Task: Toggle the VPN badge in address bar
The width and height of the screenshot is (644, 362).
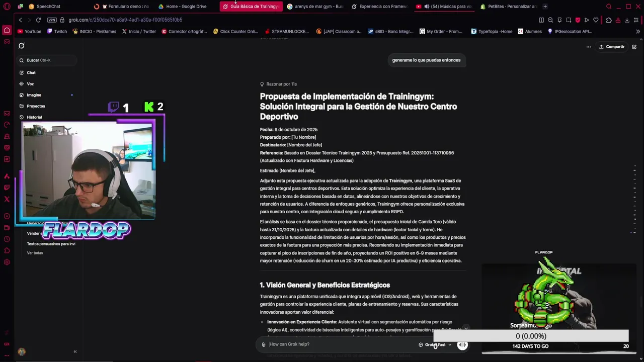Action: pyautogui.click(x=52, y=20)
